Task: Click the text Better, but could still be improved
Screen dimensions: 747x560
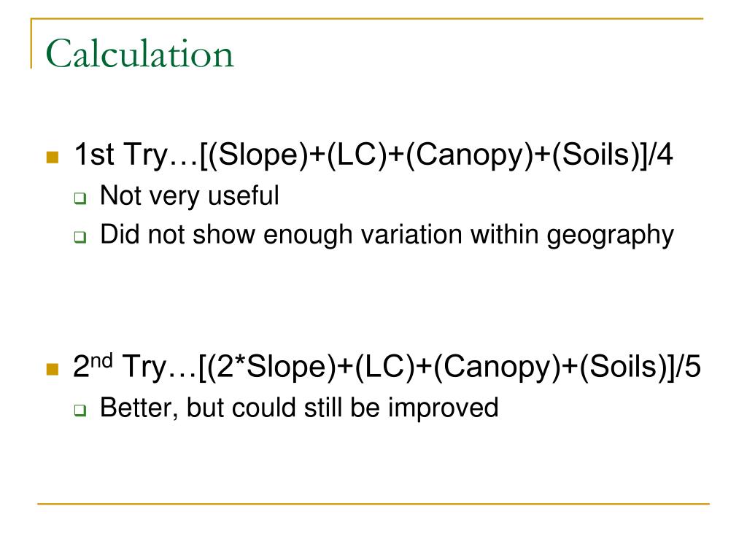Action: click(x=299, y=408)
